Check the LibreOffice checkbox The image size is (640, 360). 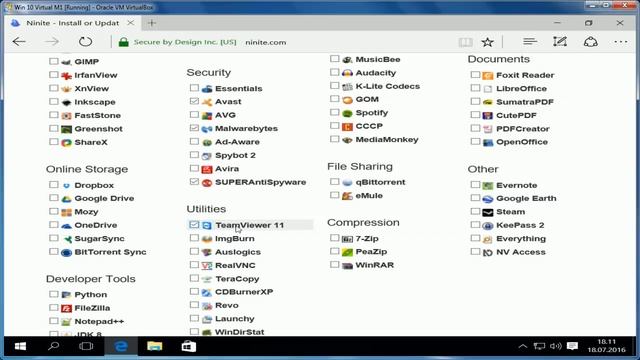pyautogui.click(x=475, y=88)
